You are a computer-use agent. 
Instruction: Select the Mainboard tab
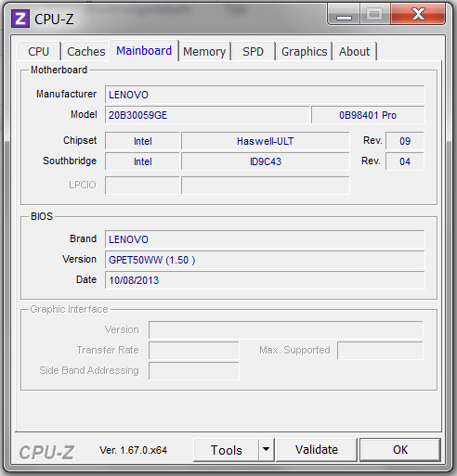pyautogui.click(x=144, y=50)
